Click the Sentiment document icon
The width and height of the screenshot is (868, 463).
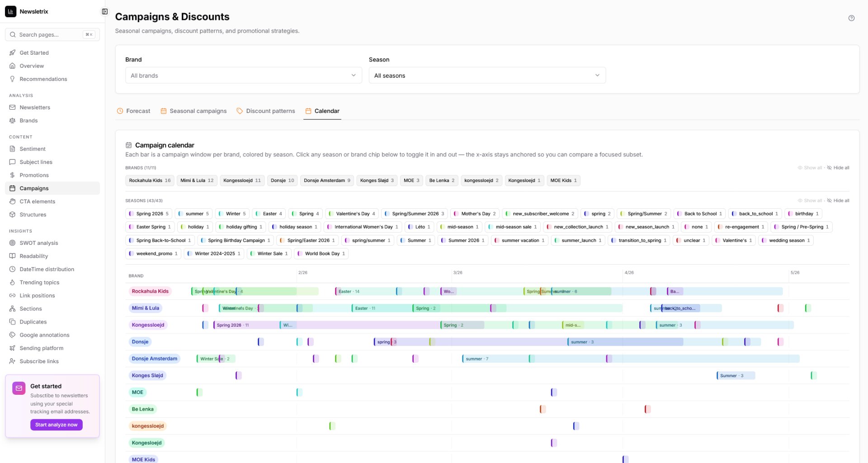click(13, 149)
